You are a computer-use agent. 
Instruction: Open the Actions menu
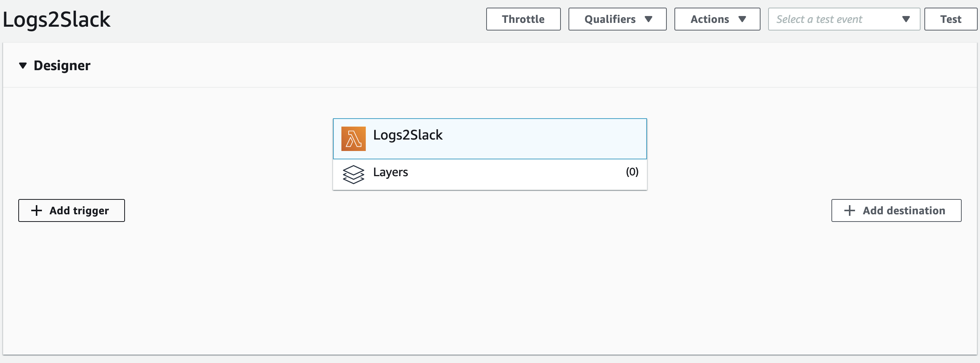[x=717, y=19]
